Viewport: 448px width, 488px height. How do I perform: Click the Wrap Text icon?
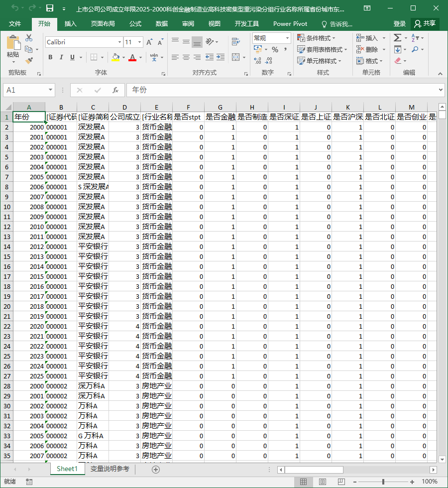pyautogui.click(x=236, y=41)
